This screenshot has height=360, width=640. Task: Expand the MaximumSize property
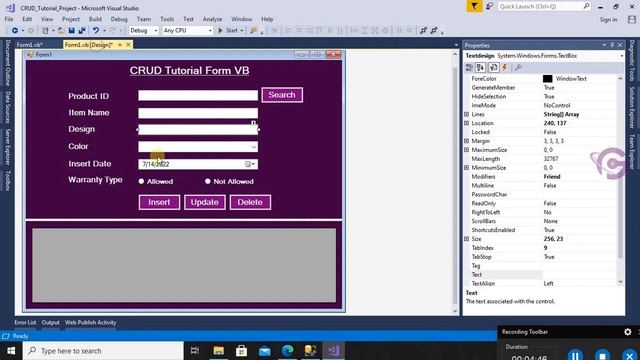click(x=467, y=150)
